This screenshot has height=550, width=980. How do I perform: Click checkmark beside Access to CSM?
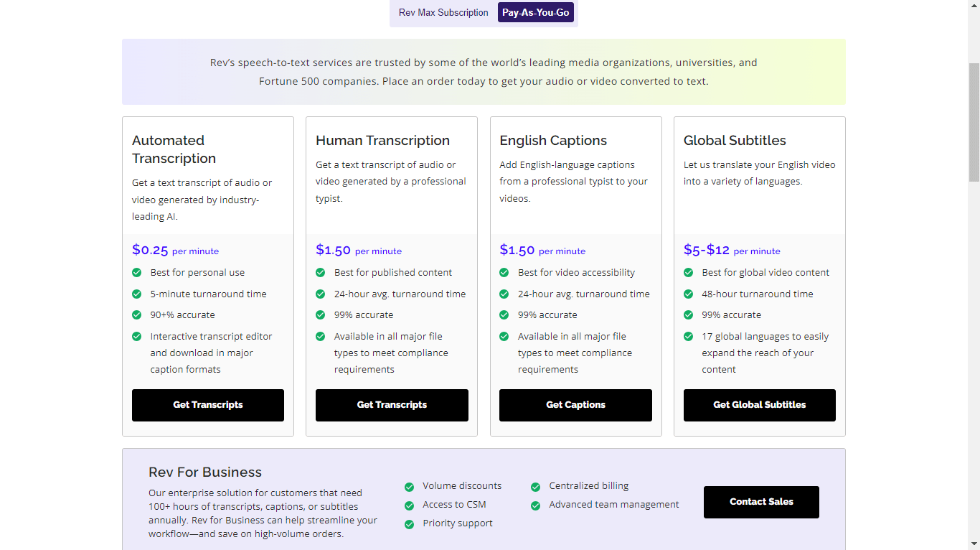[409, 505]
